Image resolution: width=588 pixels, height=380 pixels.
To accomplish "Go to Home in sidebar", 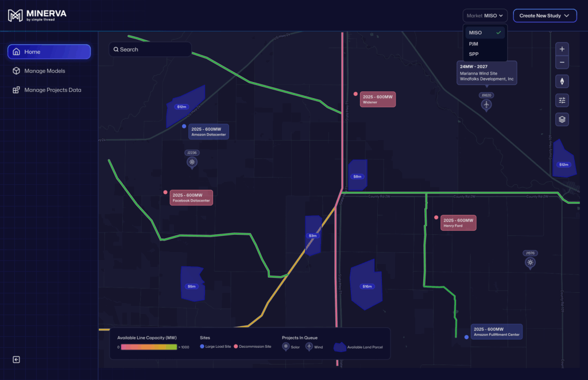I will (49, 52).
